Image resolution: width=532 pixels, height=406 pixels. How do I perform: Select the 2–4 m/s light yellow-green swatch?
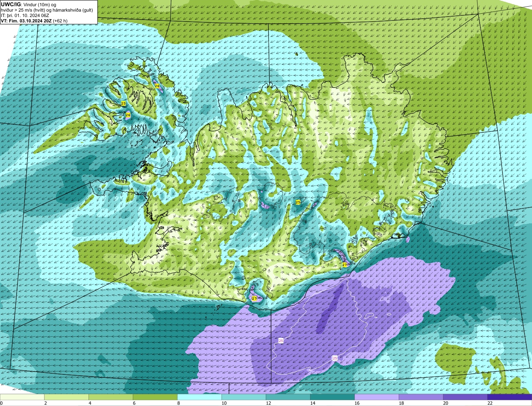click(66, 397)
